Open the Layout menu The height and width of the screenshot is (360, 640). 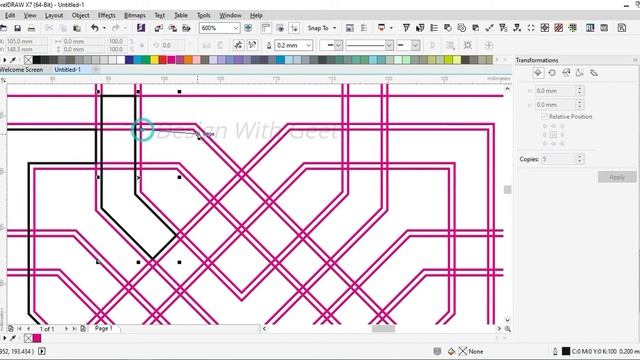(54, 15)
